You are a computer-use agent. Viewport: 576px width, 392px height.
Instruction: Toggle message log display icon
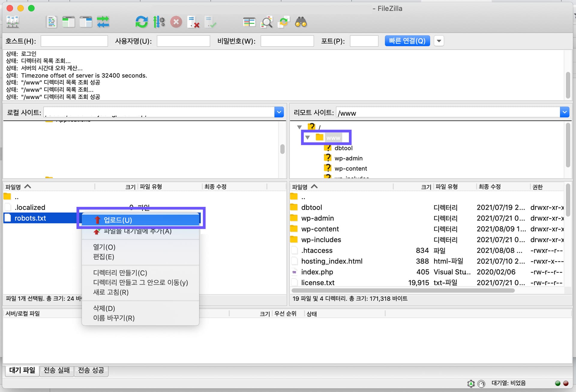click(x=52, y=22)
